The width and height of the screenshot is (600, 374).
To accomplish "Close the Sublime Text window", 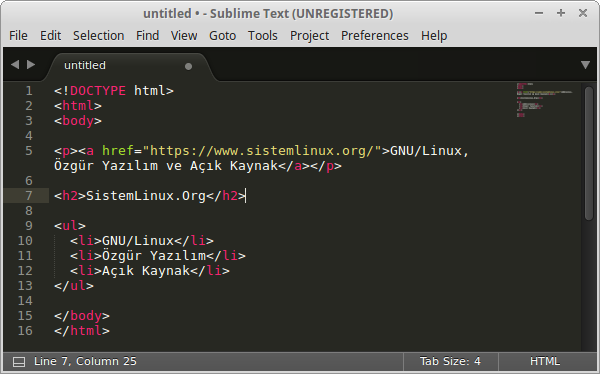I will pos(583,13).
